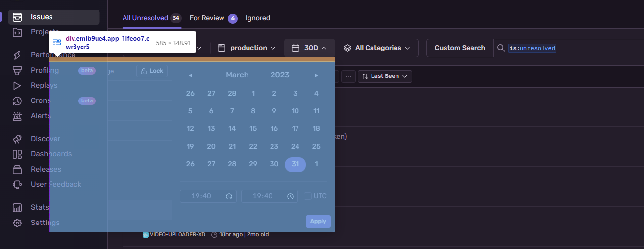The image size is (644, 249).
Task: Open the Crons clock icon
Action: [x=17, y=100]
